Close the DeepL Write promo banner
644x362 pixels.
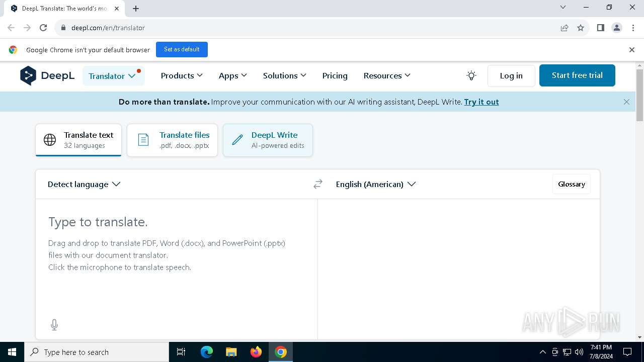pyautogui.click(x=626, y=102)
